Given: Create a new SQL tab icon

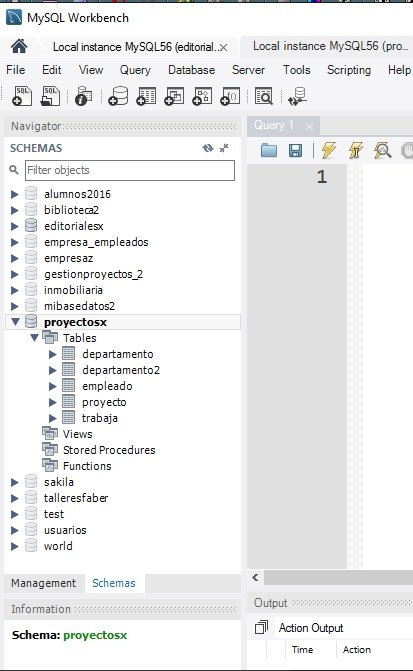Looking at the screenshot, I should (x=22, y=95).
